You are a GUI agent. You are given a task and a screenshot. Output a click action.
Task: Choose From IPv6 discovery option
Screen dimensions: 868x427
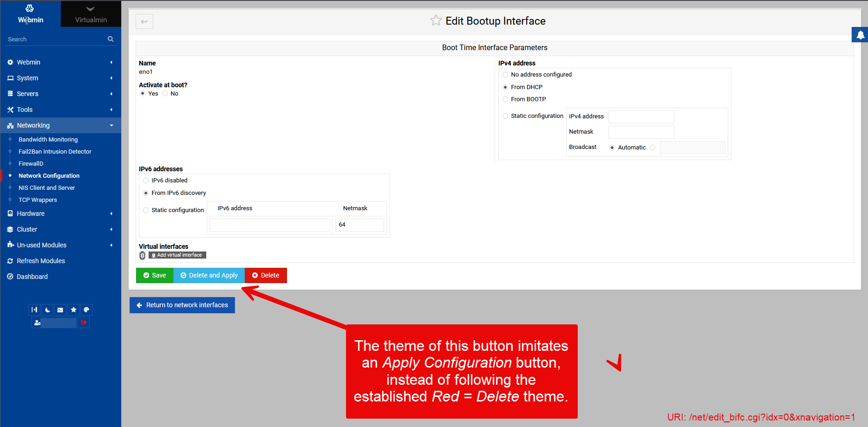click(146, 193)
